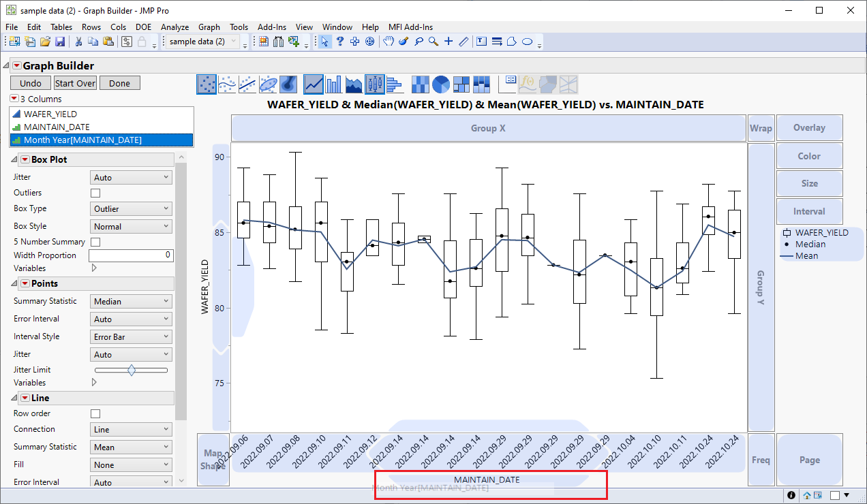This screenshot has height=504, width=867.
Task: Select the Line element icon
Action: [x=313, y=84]
